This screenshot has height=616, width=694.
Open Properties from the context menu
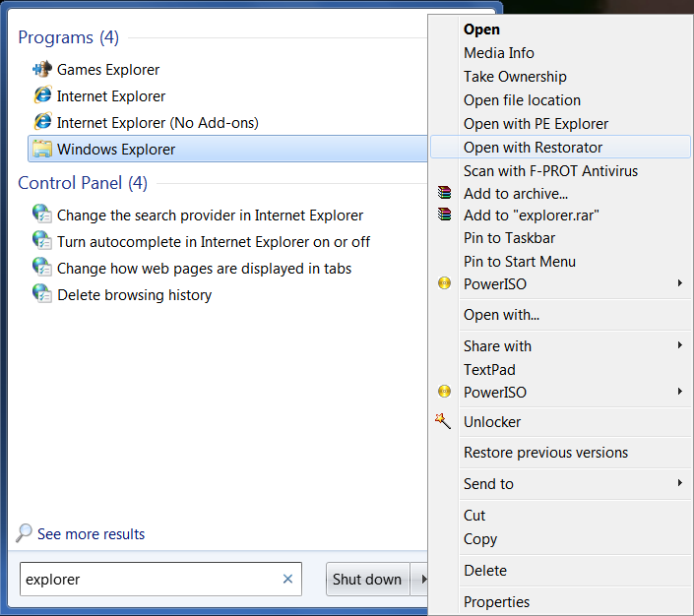point(496,602)
